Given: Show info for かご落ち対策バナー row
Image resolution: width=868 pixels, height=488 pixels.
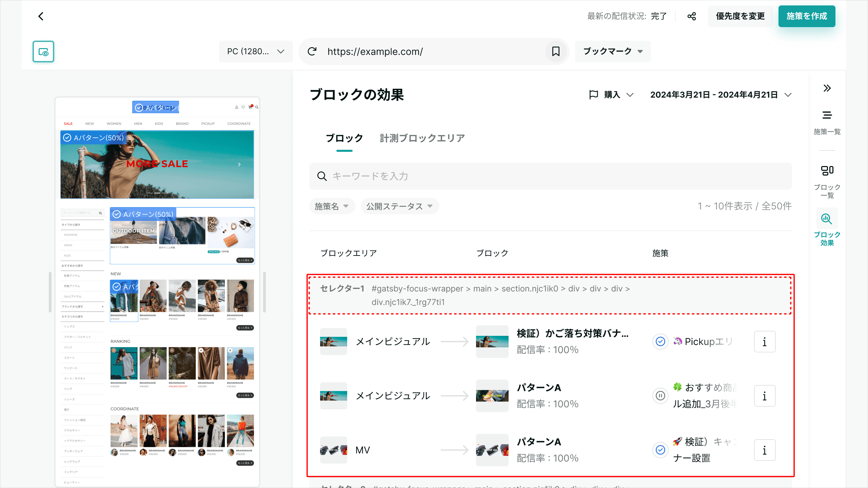Looking at the screenshot, I should point(765,342).
